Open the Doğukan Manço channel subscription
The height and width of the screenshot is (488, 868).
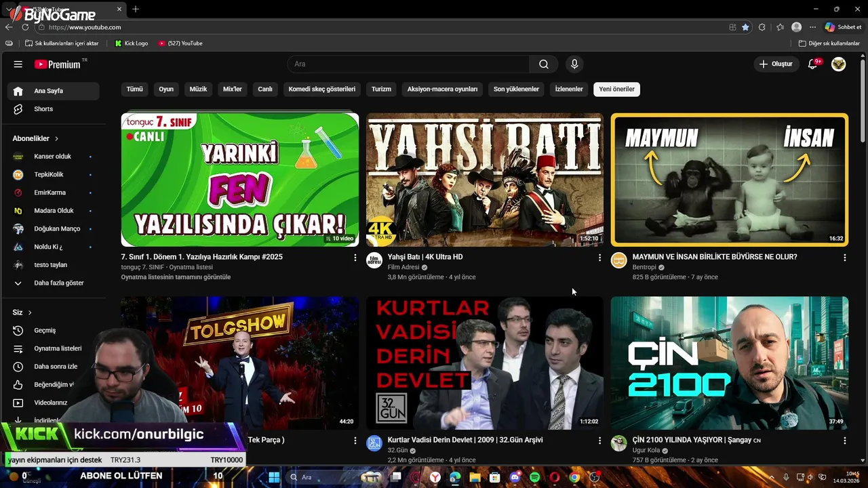[54, 229]
